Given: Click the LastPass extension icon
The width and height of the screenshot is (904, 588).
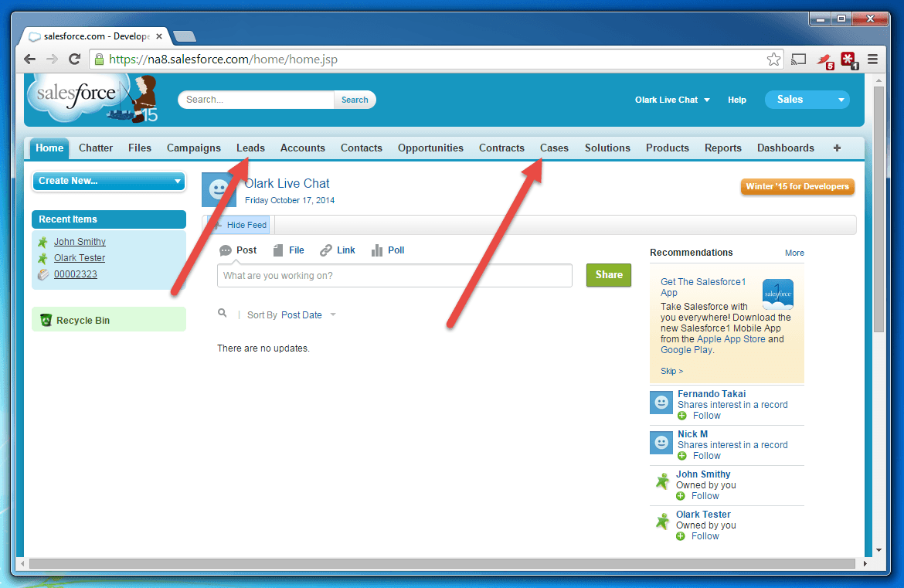Looking at the screenshot, I should (848, 59).
